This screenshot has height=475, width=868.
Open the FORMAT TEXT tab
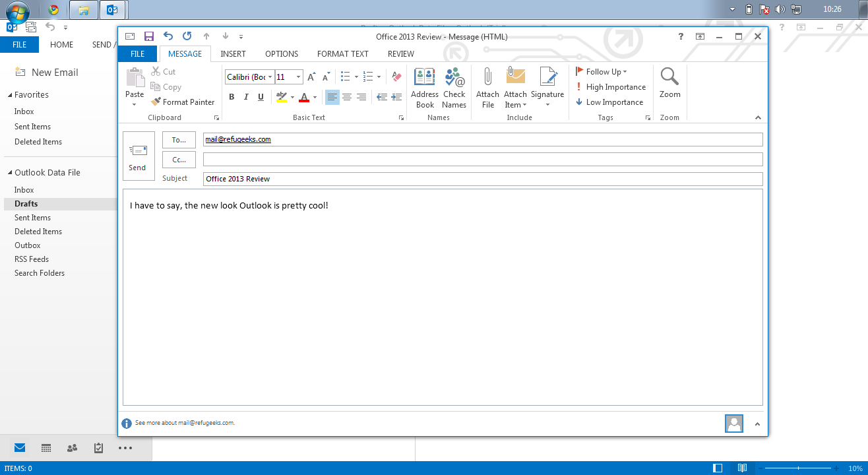[342, 54]
